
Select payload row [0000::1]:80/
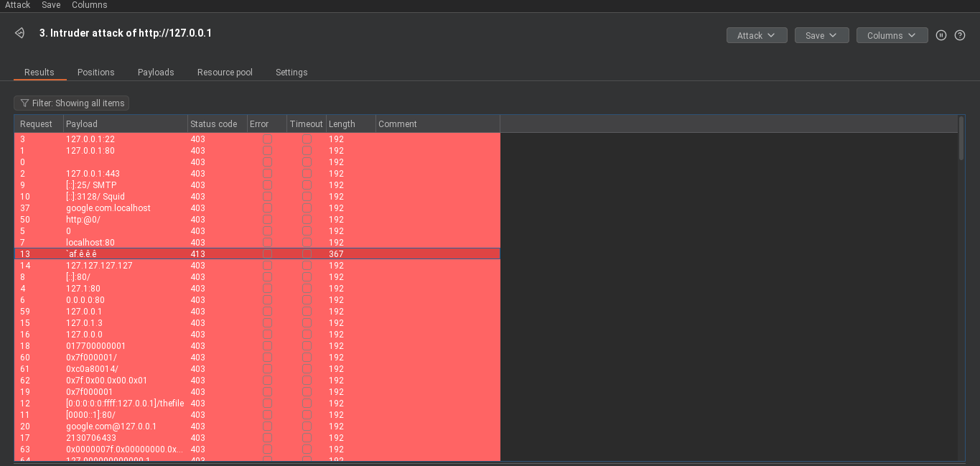pos(257,415)
